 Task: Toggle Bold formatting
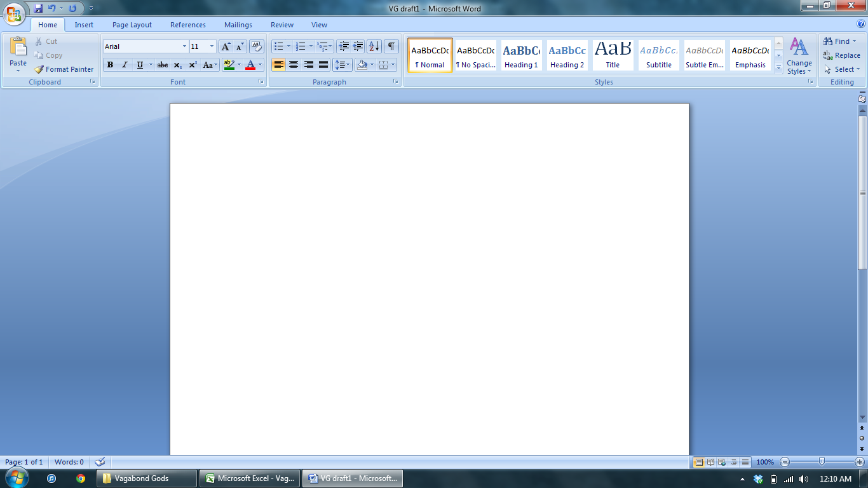(110, 65)
